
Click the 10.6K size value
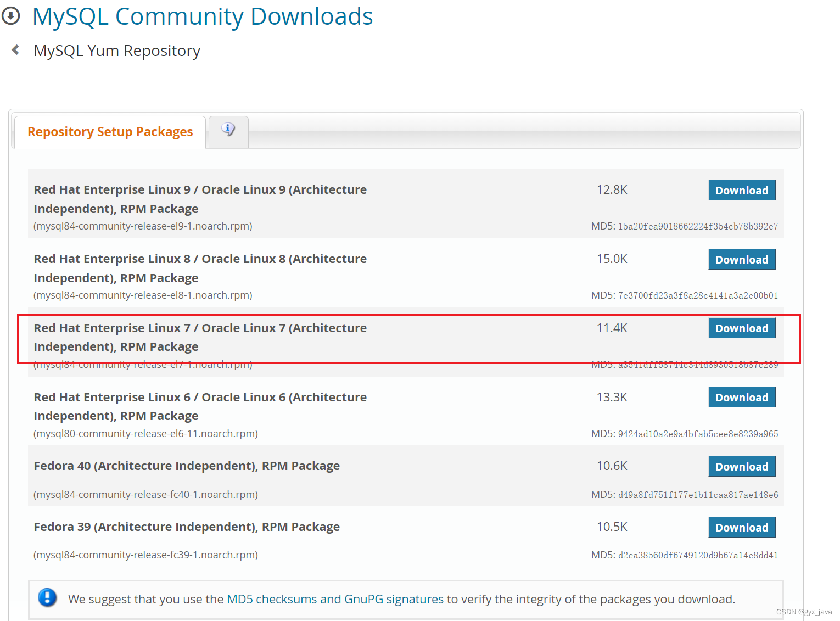[612, 466]
